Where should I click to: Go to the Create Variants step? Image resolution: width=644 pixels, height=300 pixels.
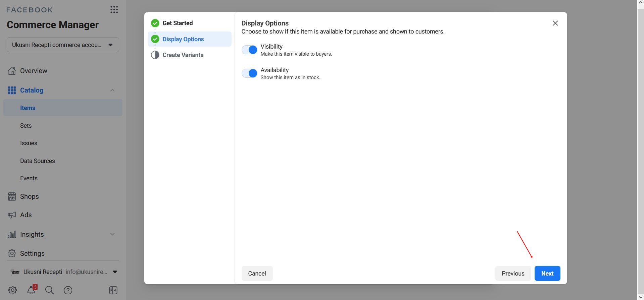click(x=183, y=55)
